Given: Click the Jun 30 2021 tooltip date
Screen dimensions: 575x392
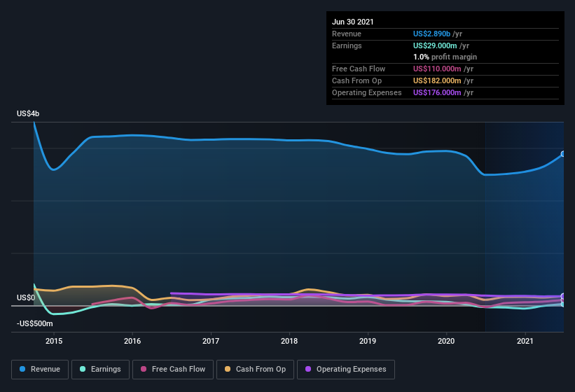Looking at the screenshot, I should coord(353,22).
